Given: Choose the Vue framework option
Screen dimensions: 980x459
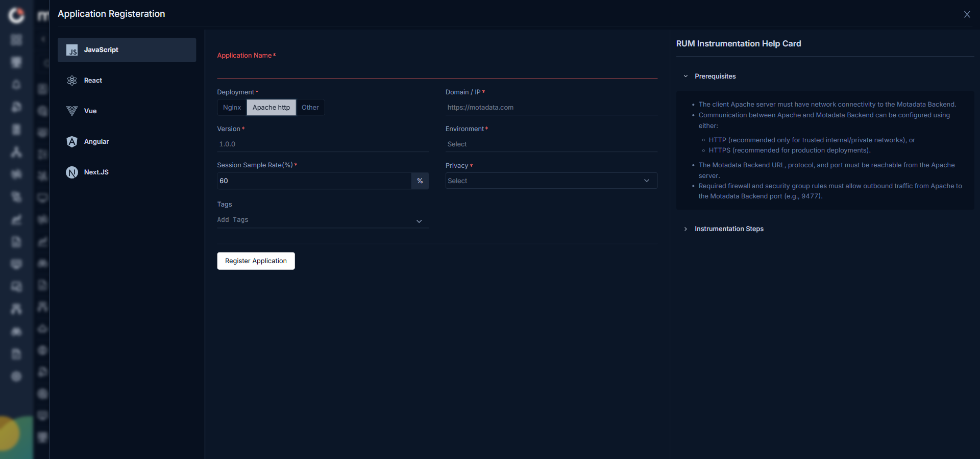Looking at the screenshot, I should click(x=127, y=111).
